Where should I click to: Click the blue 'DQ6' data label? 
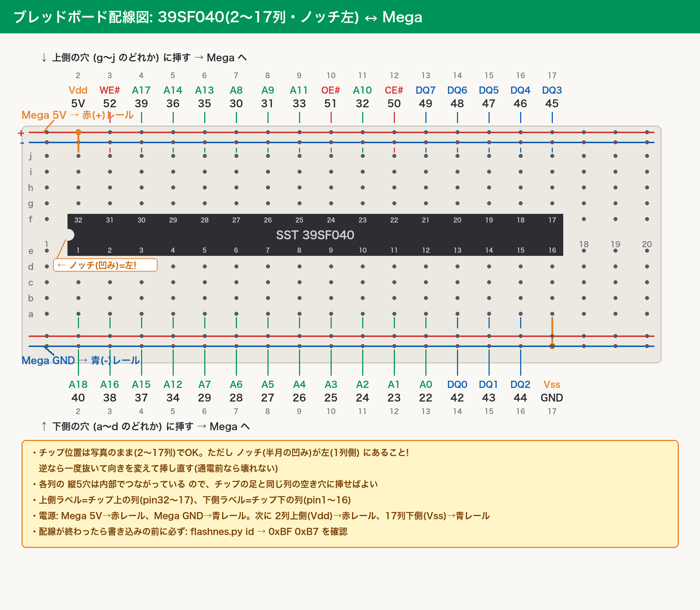click(x=457, y=90)
